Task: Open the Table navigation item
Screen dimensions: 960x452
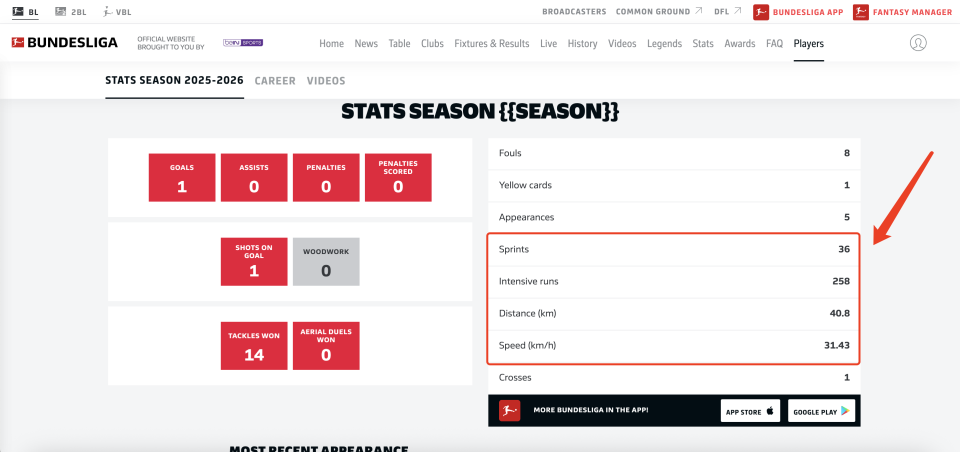Action: coord(399,44)
